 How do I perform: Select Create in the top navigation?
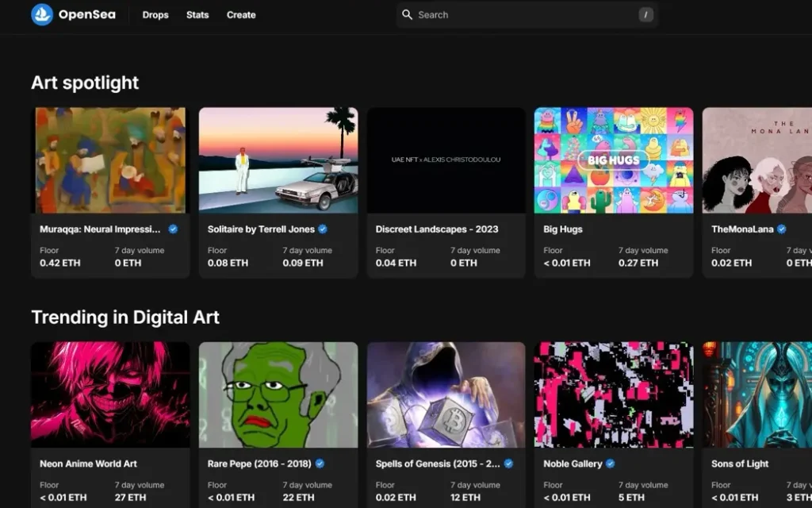241,15
